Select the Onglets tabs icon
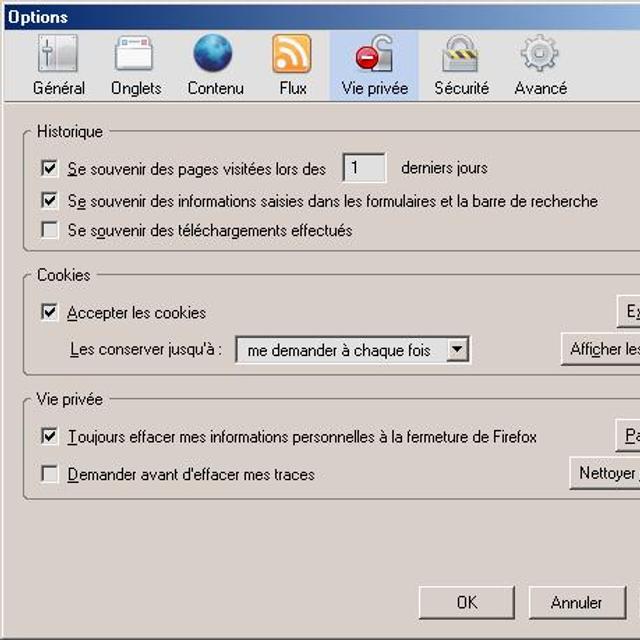Image resolution: width=640 pixels, height=640 pixels. pos(135,54)
